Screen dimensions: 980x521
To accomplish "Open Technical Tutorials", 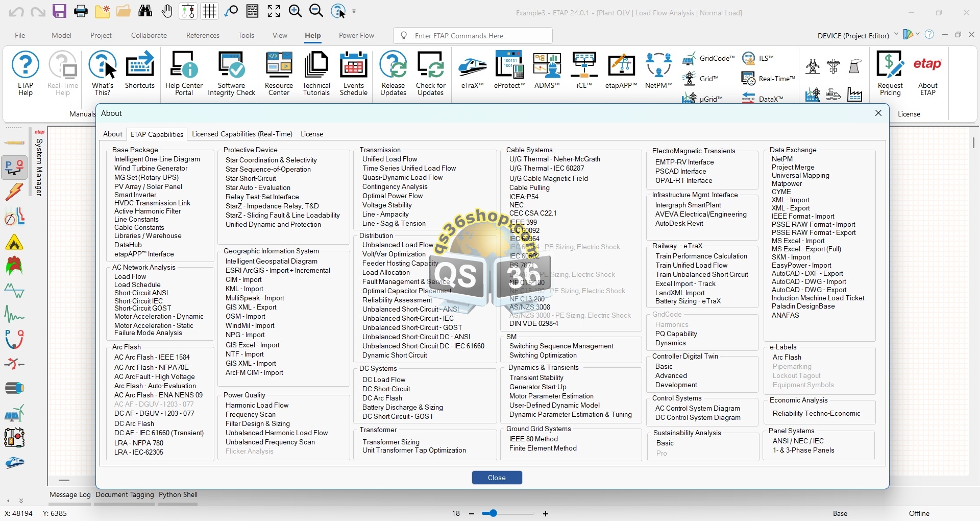I will (x=316, y=74).
